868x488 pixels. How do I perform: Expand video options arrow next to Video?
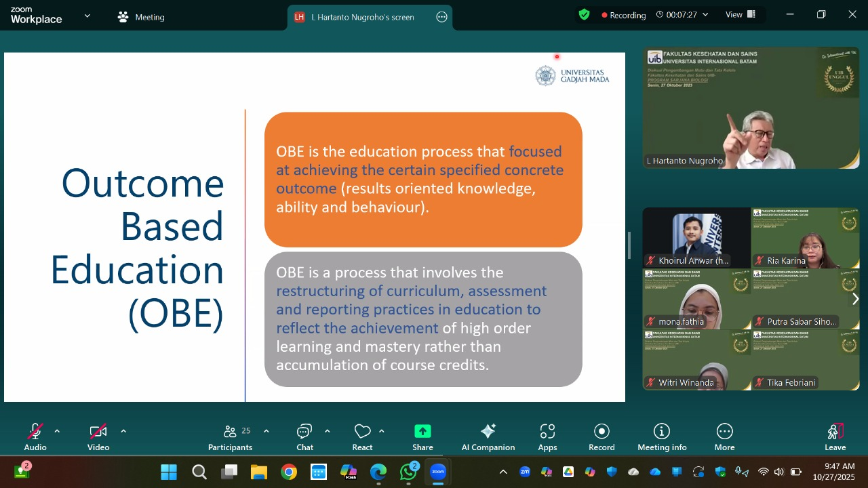pos(123,431)
